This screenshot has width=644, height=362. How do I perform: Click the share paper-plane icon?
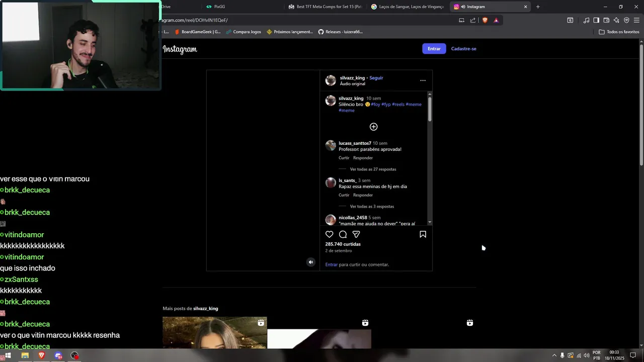tap(356, 234)
